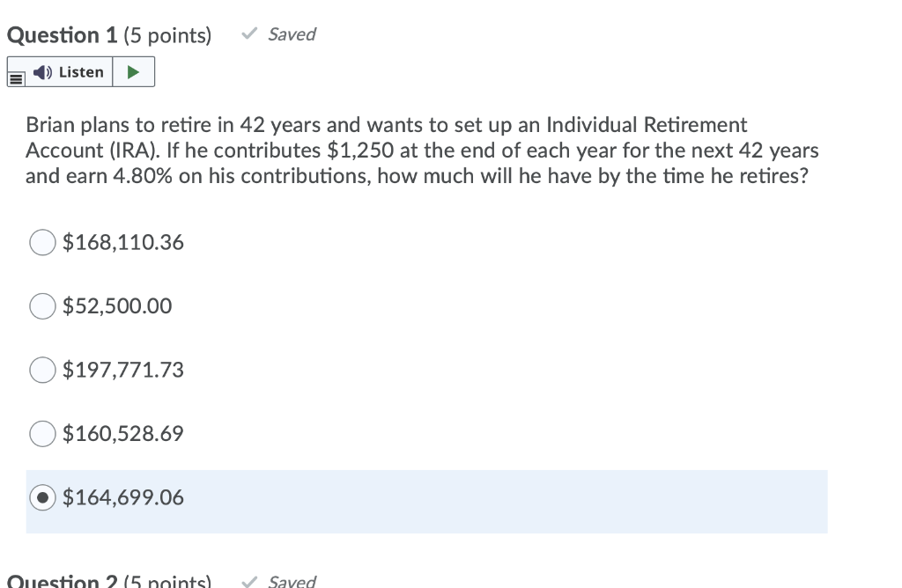This screenshot has width=902, height=588.
Task: Click the Saved indicator under Question 2
Action: pyautogui.click(x=291, y=581)
